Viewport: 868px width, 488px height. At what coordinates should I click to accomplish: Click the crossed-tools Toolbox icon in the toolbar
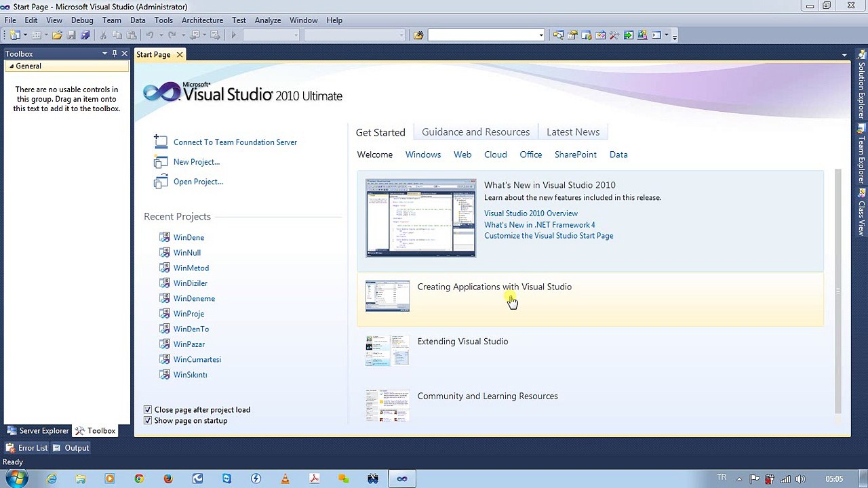pyautogui.click(x=614, y=35)
